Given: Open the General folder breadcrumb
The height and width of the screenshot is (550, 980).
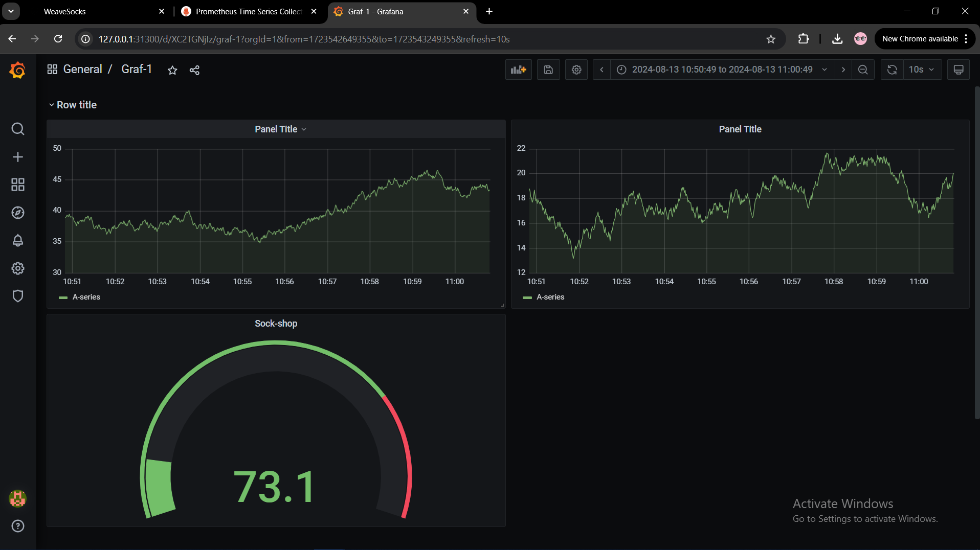Looking at the screenshot, I should click(82, 69).
